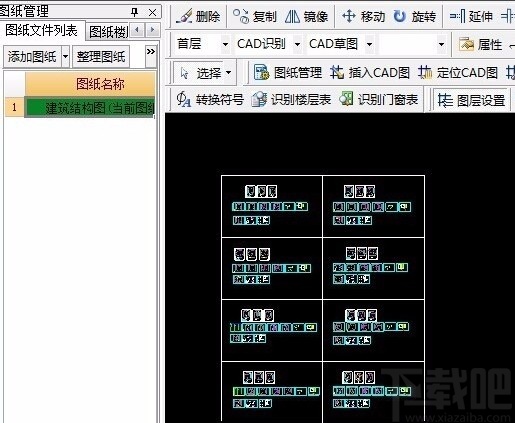Select row number 1 header
This screenshot has width=515, height=423.
click(x=14, y=107)
